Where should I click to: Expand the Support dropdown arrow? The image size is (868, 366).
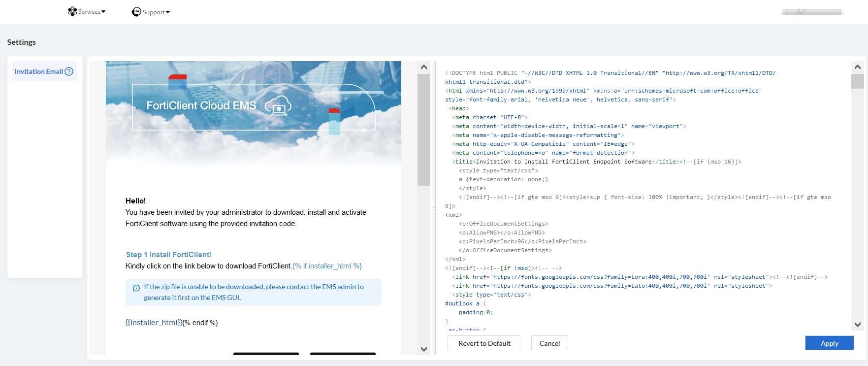pyautogui.click(x=168, y=12)
